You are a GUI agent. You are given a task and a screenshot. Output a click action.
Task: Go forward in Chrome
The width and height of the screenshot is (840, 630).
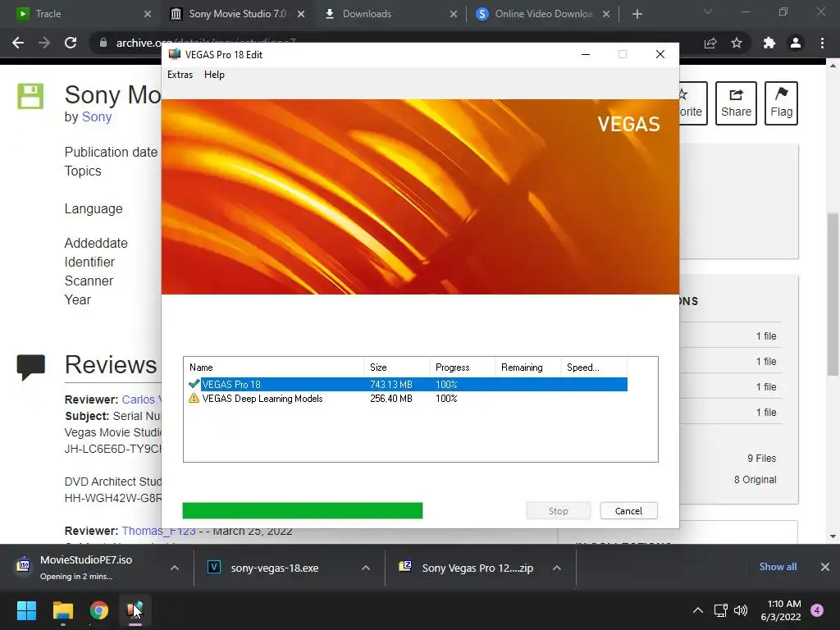tap(44, 43)
